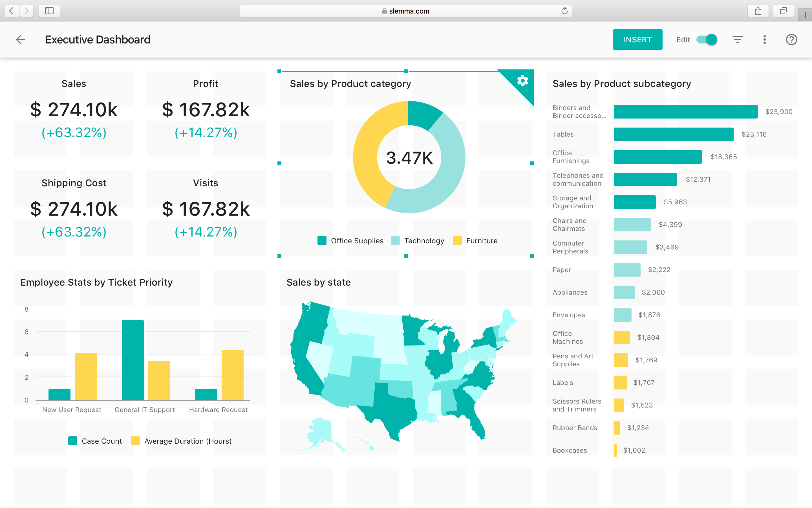Click the New User Request yellow duration bar
This screenshot has width=812, height=508.
86,376
